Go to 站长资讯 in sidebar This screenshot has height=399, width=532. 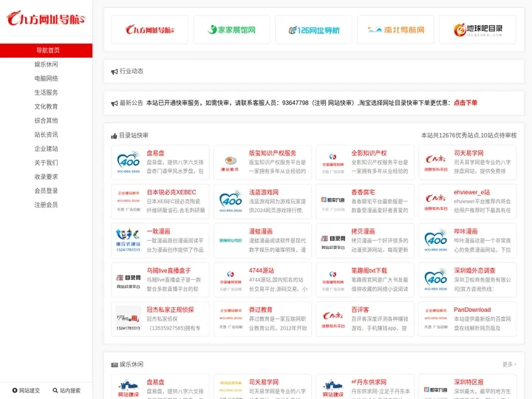46,134
